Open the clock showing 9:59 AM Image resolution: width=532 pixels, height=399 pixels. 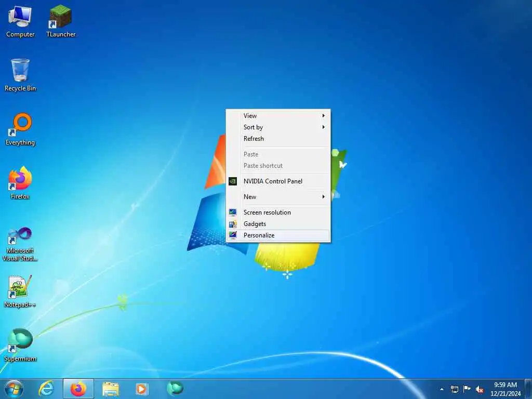coord(505,389)
